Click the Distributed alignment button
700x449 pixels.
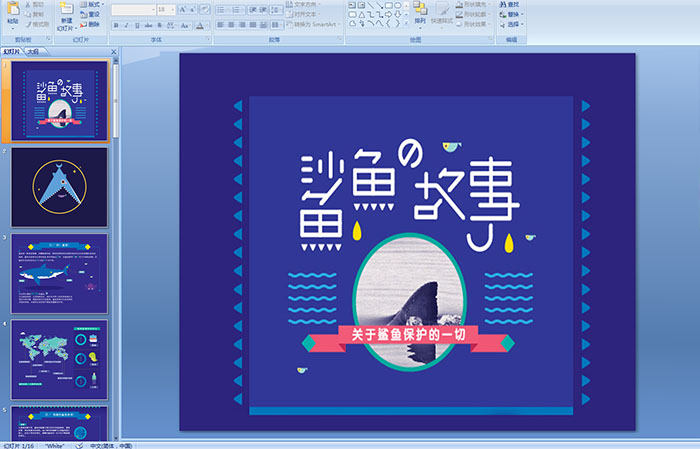tap(263, 25)
